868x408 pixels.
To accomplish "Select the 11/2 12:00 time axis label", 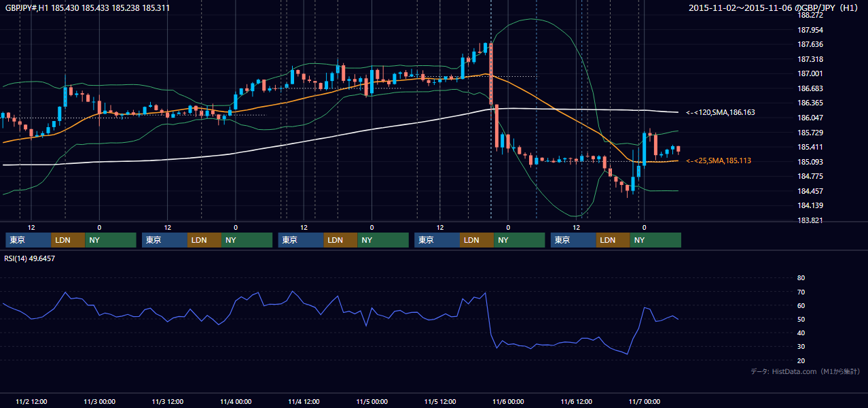I will click(x=31, y=401).
